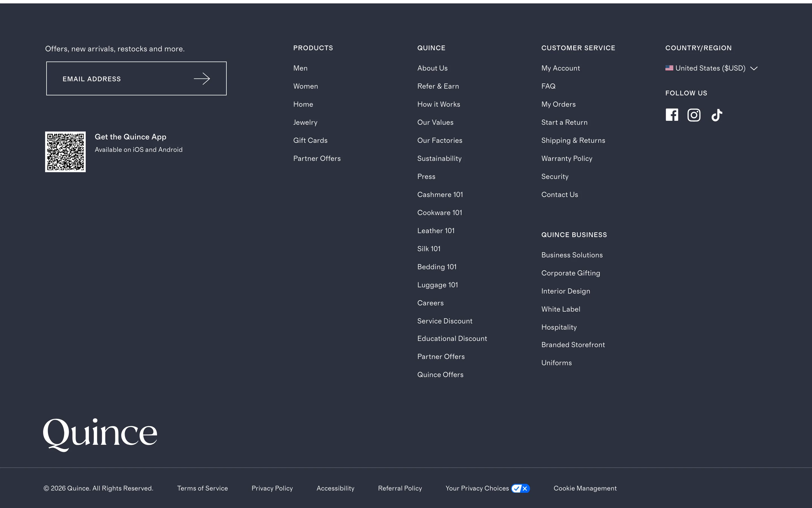Open Shipping & Returns link
812x508 pixels.
tap(573, 141)
